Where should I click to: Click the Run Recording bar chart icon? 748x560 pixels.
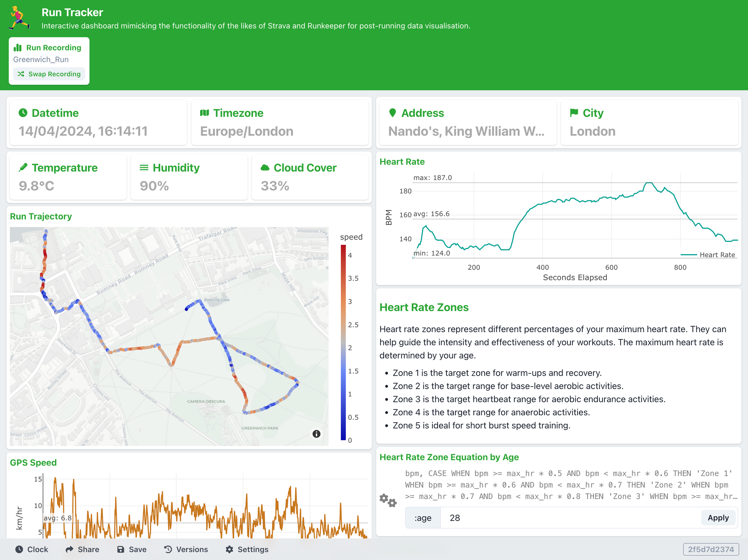(x=18, y=48)
